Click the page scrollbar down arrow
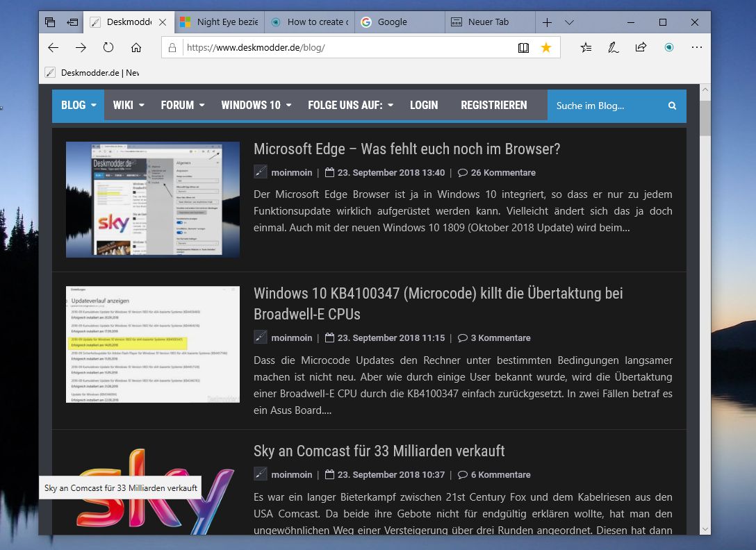The width and height of the screenshot is (756, 550). [x=705, y=529]
